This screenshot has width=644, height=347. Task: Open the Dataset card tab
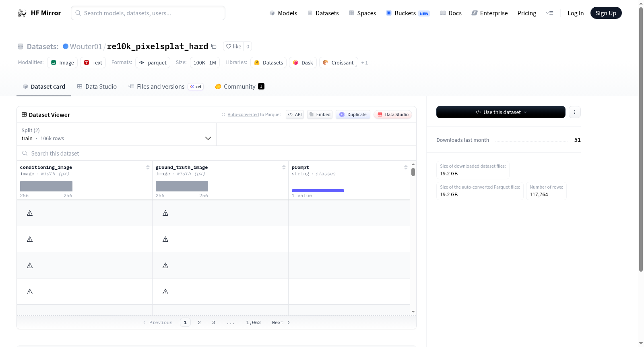click(43, 86)
